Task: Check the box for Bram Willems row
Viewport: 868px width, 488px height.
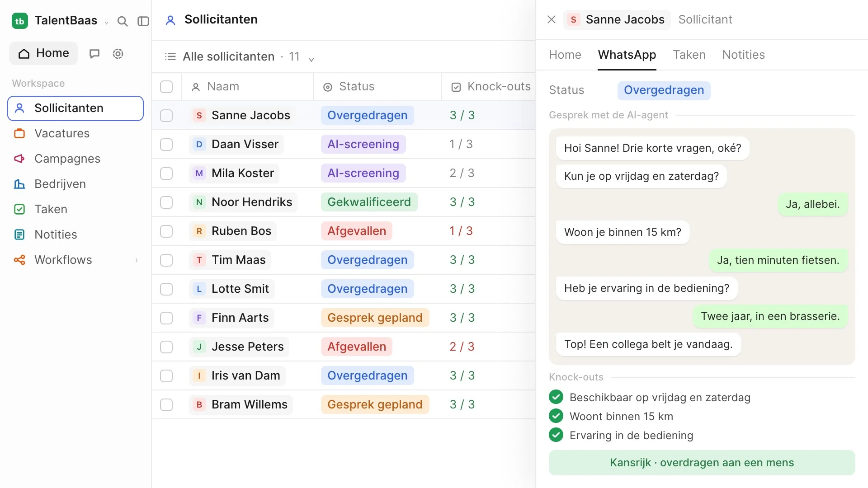Action: coord(166,405)
